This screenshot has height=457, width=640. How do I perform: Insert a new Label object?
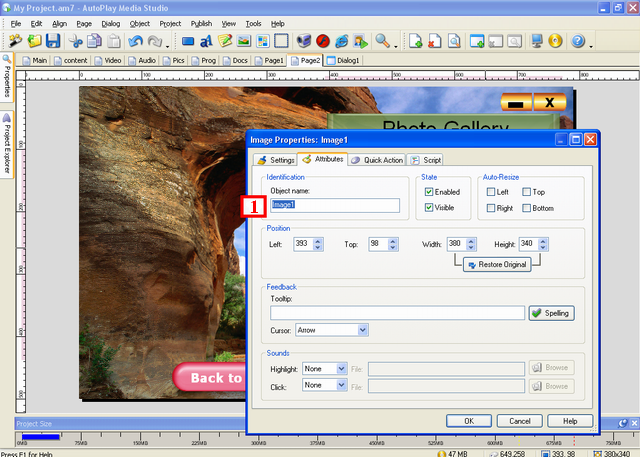click(207, 41)
